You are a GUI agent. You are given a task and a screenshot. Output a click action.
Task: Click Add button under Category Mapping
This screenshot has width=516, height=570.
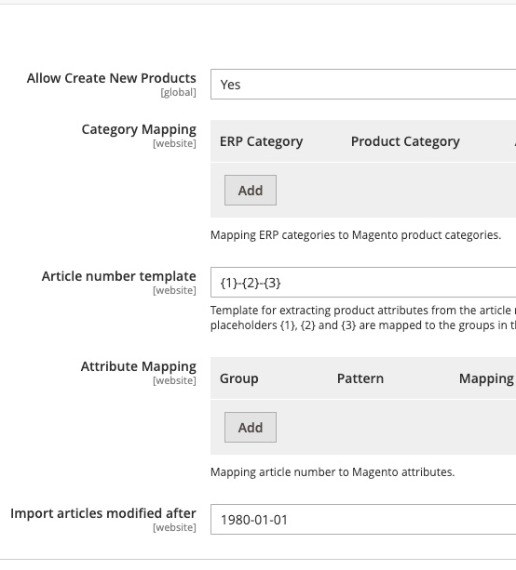(250, 190)
